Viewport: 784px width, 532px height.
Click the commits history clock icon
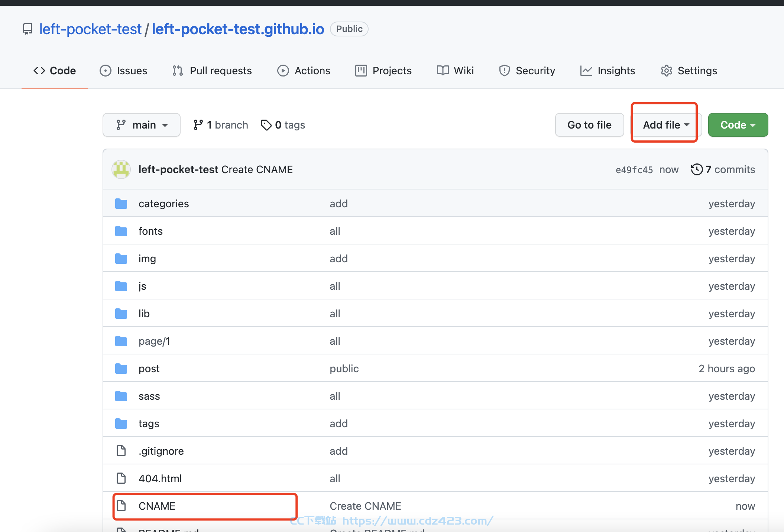click(x=697, y=169)
